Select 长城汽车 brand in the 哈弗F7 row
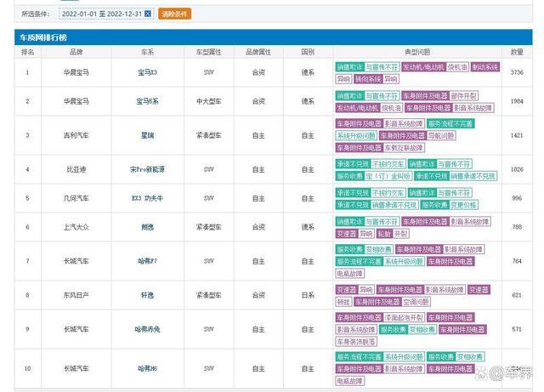Screen dimensions: 544x392 pyautogui.click(x=76, y=261)
